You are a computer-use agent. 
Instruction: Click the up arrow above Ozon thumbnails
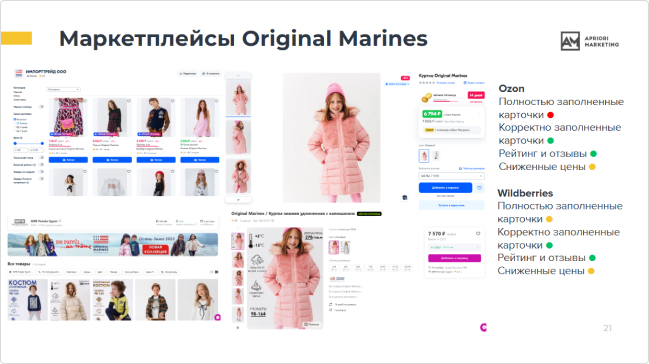(x=238, y=76)
